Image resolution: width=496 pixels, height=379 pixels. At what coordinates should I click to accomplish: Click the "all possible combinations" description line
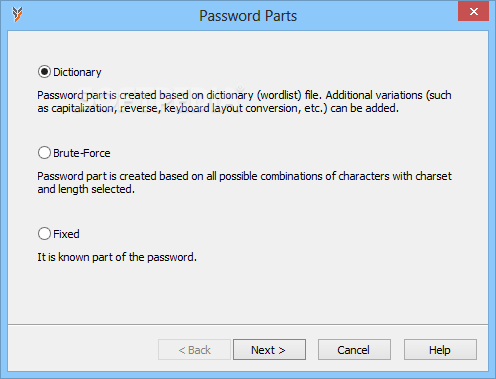pos(244,176)
